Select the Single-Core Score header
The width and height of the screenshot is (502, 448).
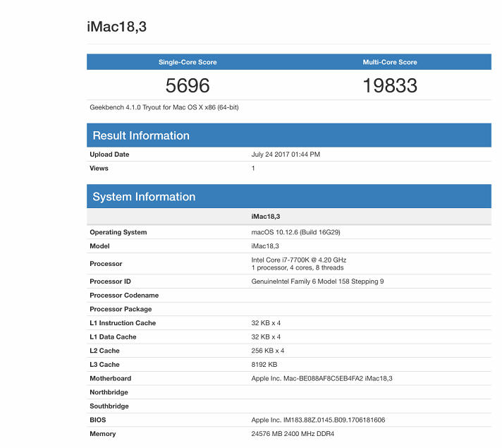click(188, 62)
